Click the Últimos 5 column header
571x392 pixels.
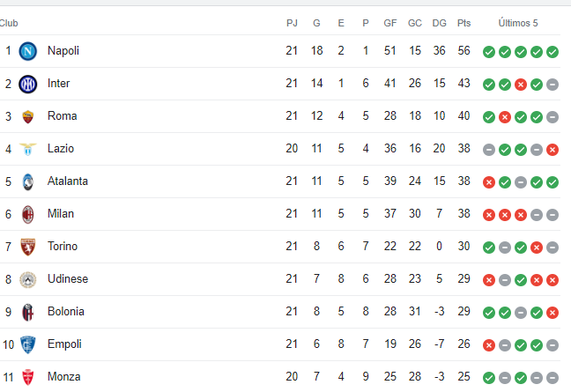click(518, 23)
